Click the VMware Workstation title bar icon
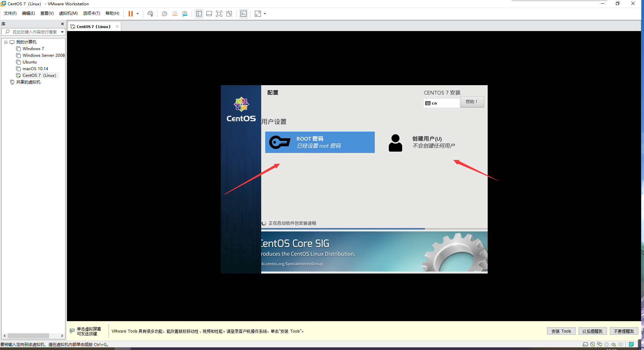The height and width of the screenshot is (350, 644). click(x=3, y=4)
